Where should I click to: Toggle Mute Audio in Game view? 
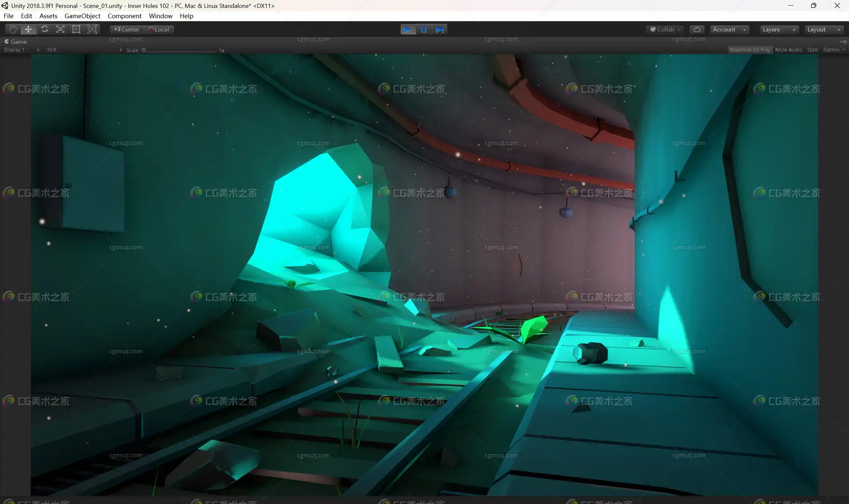pyautogui.click(x=788, y=49)
